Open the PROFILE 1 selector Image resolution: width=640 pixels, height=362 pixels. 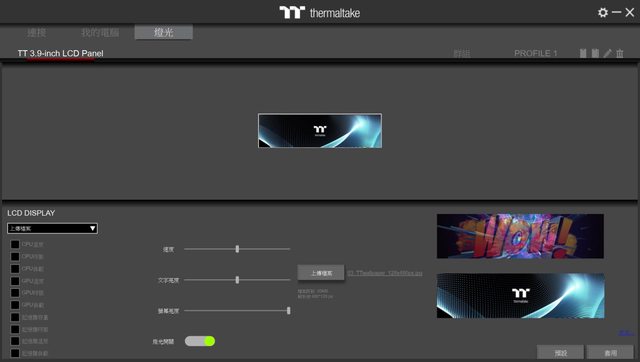[535, 53]
